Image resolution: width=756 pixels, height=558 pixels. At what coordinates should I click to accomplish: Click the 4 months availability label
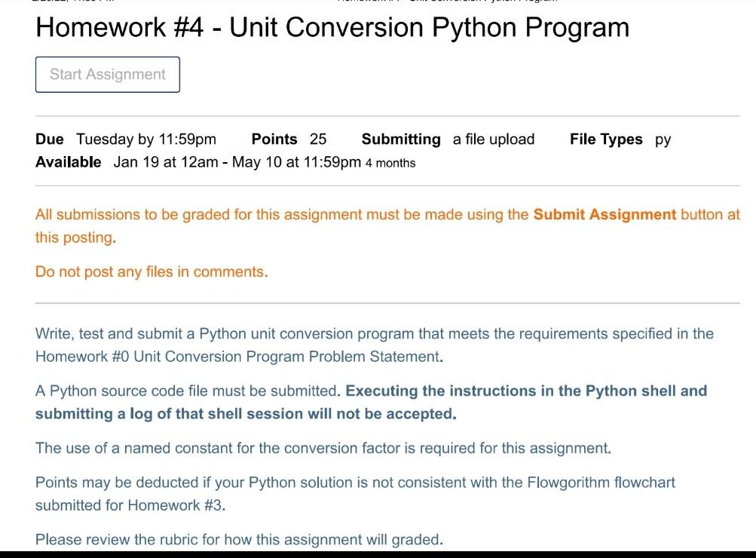pyautogui.click(x=390, y=163)
